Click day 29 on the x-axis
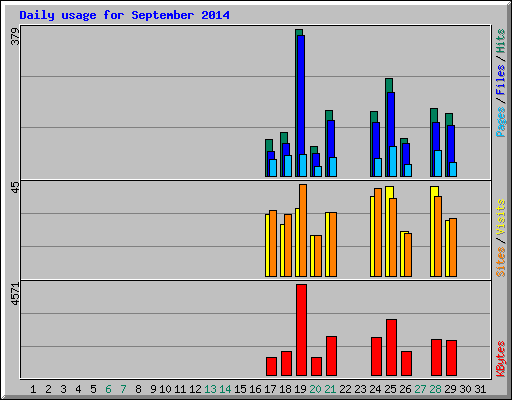 coord(450,389)
